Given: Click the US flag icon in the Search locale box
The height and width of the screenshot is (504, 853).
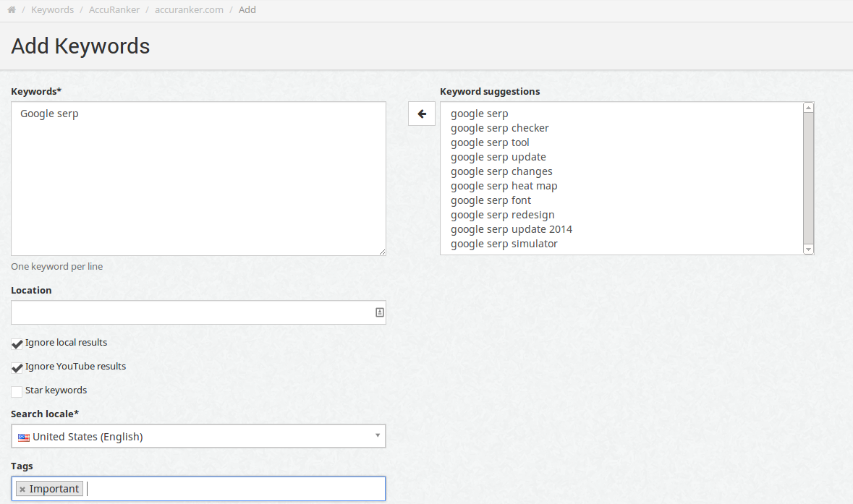Looking at the screenshot, I should (x=23, y=437).
